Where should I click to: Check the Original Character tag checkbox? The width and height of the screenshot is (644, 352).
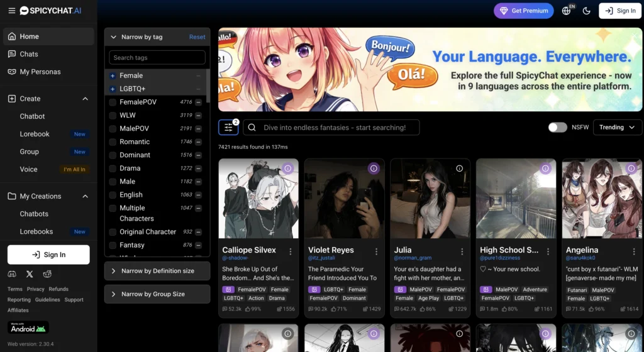113,232
